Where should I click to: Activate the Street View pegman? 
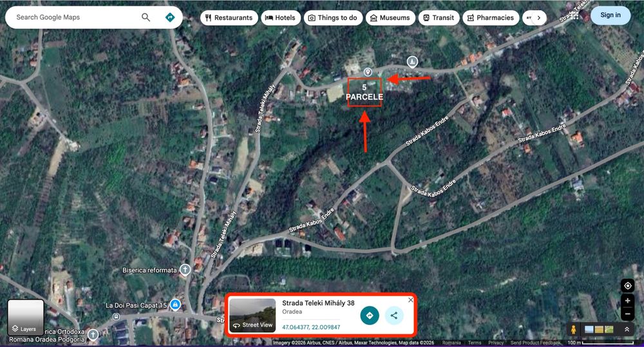tap(573, 330)
